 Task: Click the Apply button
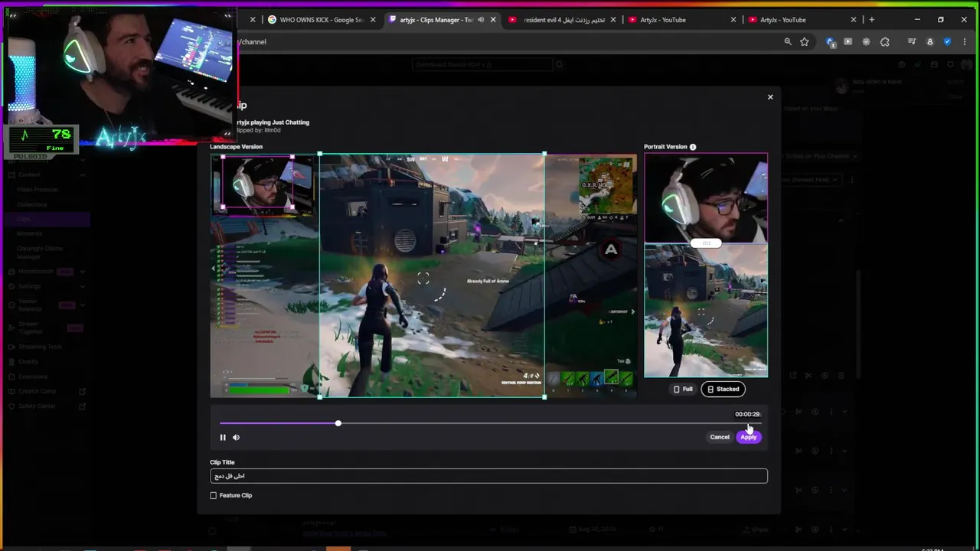[749, 437]
